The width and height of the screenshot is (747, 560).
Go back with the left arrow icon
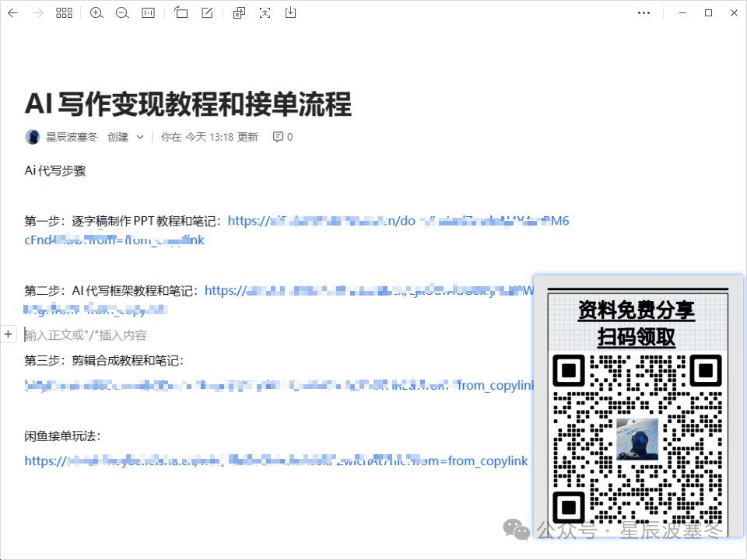pyautogui.click(x=13, y=13)
